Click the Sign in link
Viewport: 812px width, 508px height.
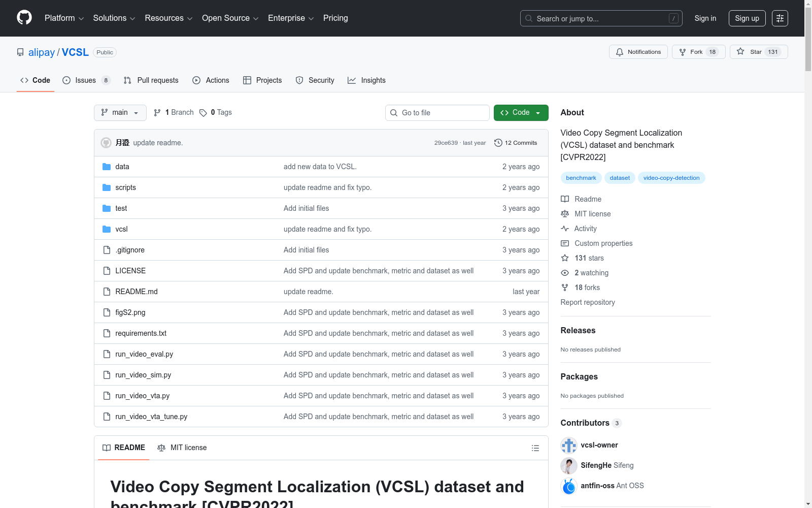tap(705, 18)
